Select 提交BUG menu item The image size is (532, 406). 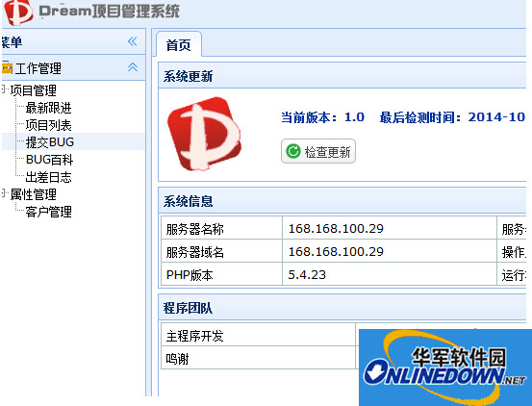(50, 142)
